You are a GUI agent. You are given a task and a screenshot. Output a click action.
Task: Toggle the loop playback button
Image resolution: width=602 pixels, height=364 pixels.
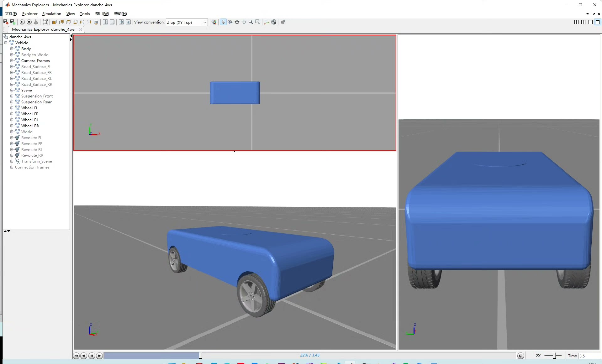(x=521, y=356)
